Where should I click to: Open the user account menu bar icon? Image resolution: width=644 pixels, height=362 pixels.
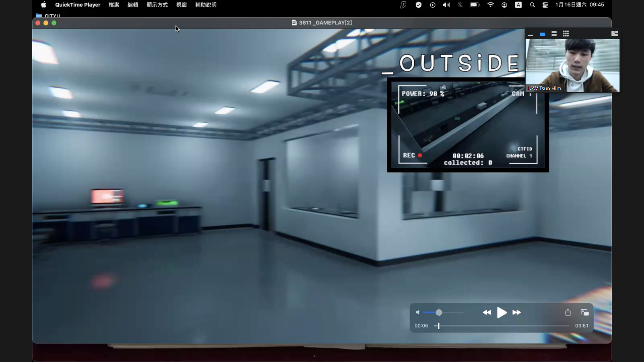[504, 5]
